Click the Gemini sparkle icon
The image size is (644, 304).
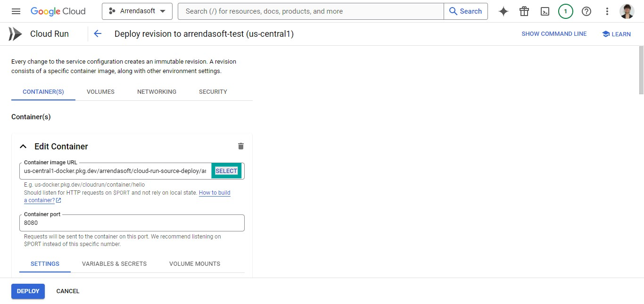(x=504, y=11)
